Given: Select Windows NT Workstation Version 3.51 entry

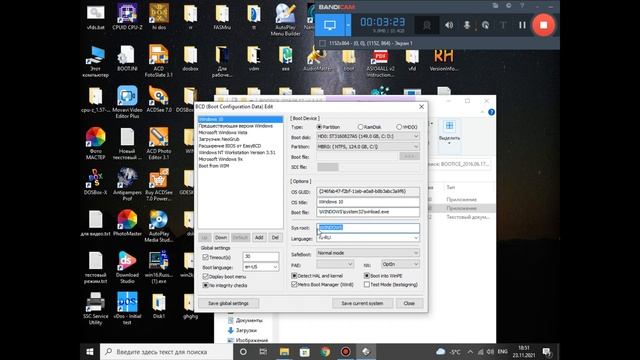Looking at the screenshot, I should [240, 152].
